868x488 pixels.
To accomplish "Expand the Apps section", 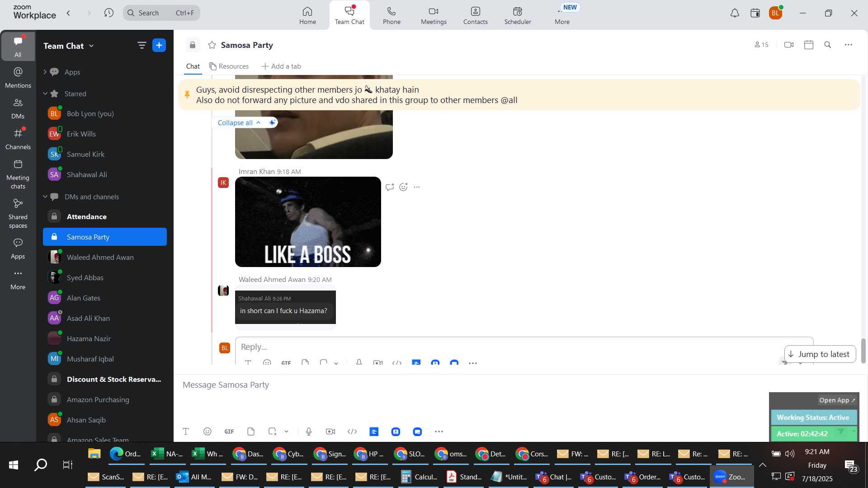I will tap(45, 72).
